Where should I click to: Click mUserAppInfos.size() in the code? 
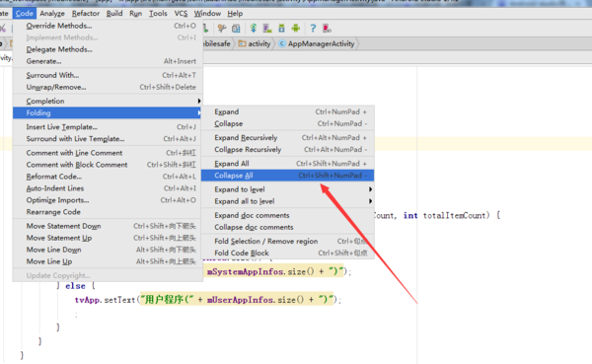tap(256, 300)
